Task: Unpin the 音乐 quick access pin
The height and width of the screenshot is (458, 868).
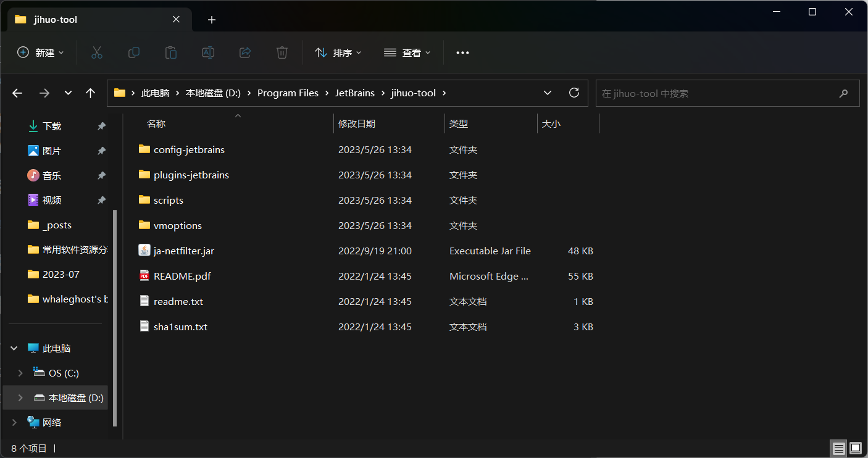Action: (x=101, y=175)
